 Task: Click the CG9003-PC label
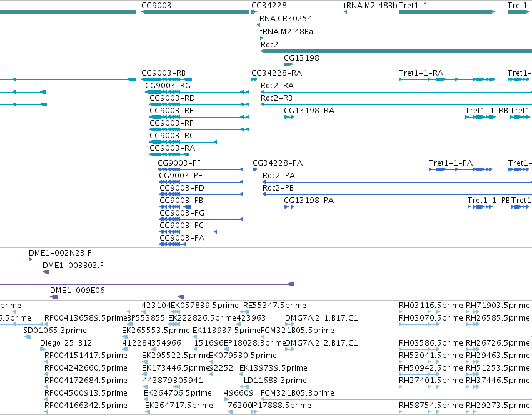(x=182, y=226)
